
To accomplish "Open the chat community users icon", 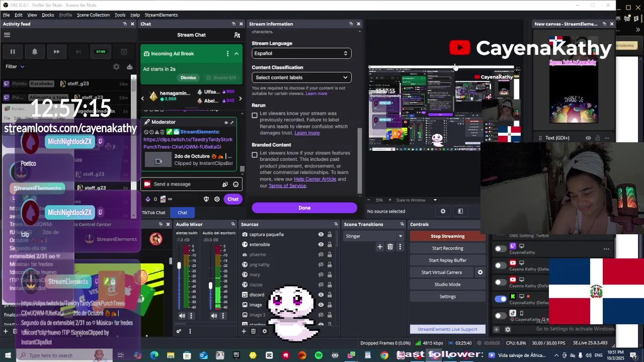I will point(237,35).
